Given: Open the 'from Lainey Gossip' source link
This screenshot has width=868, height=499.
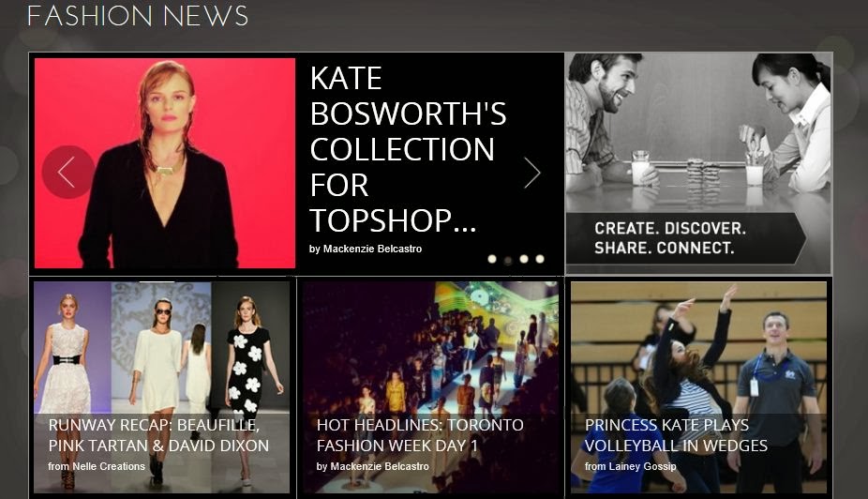Looking at the screenshot, I should [631, 466].
